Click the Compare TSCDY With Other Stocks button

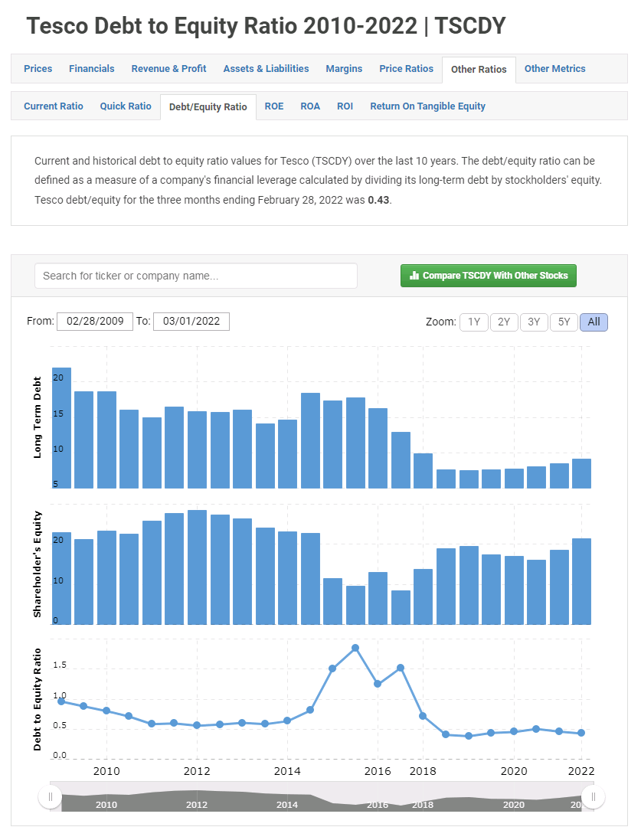coord(489,276)
